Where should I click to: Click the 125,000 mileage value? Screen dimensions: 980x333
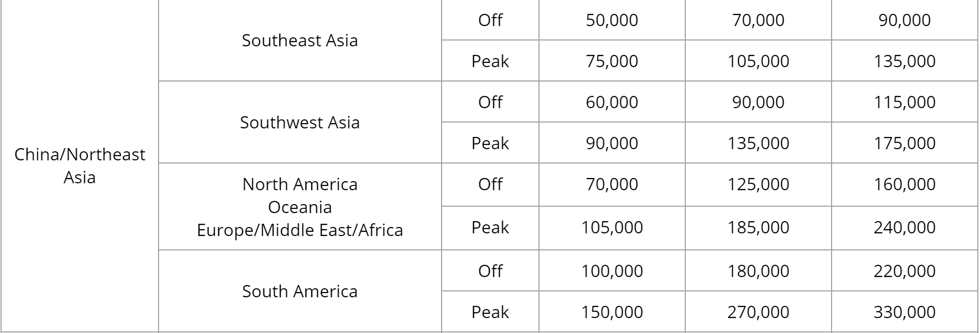point(758,184)
